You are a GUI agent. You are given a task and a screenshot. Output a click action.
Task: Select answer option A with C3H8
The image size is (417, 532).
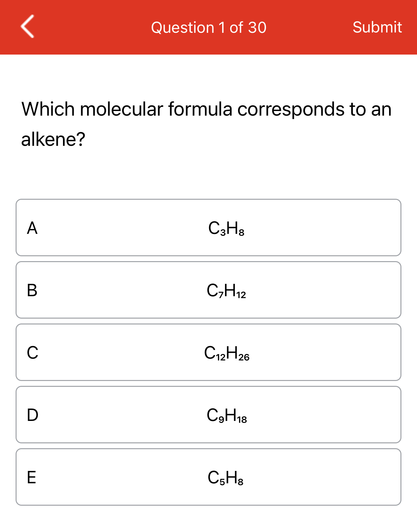point(208,227)
